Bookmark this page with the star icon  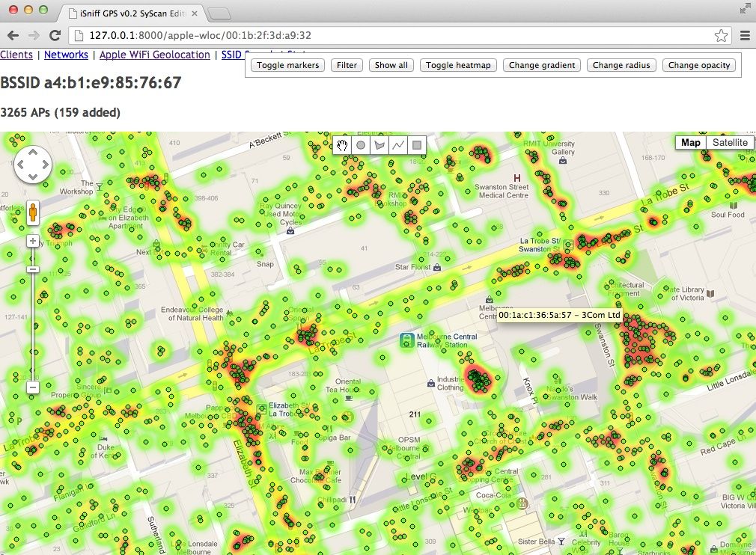(x=721, y=35)
